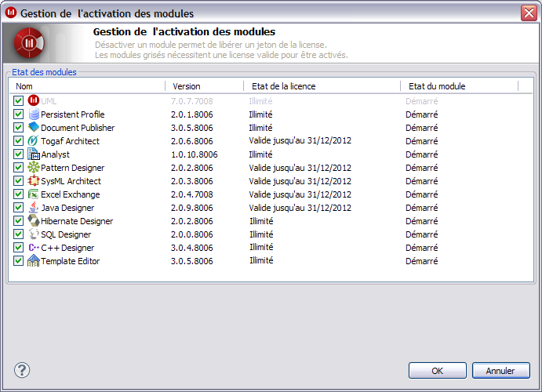Select the Document Publisher row name

click(x=78, y=128)
